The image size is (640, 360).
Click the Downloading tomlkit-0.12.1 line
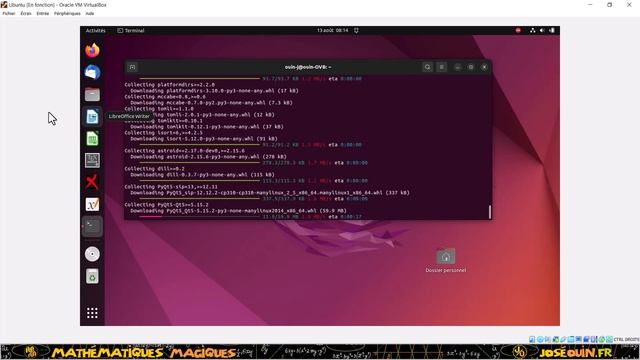(x=207, y=127)
